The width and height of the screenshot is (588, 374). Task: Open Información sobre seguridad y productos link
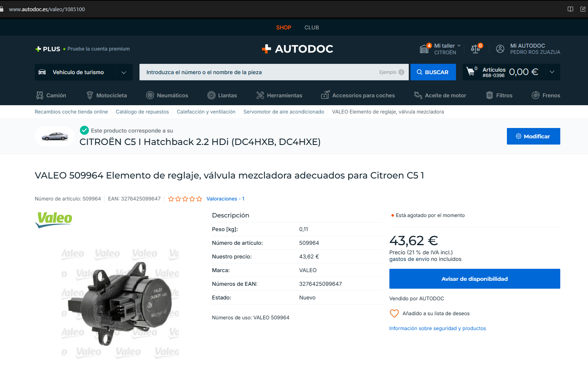click(x=437, y=328)
